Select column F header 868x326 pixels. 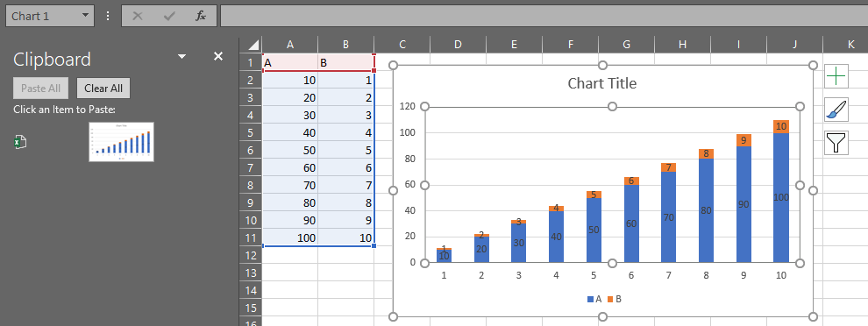(571, 45)
